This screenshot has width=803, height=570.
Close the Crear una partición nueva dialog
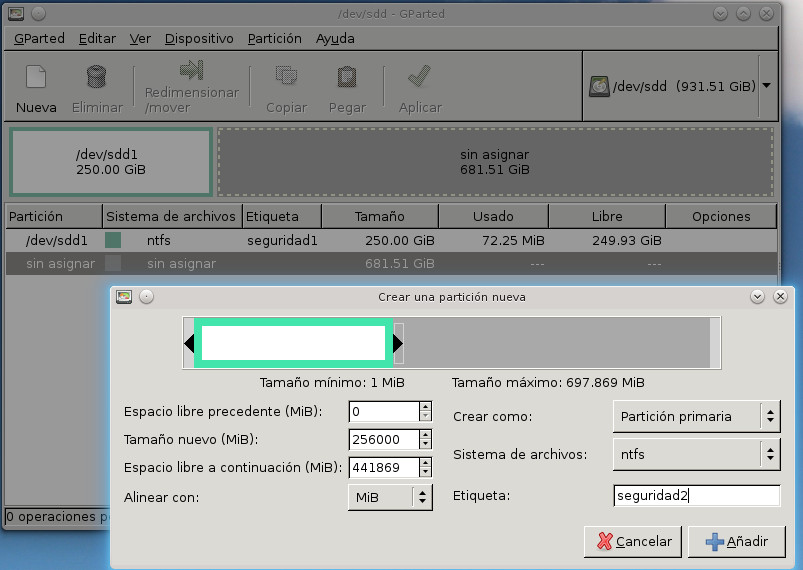pos(780,297)
